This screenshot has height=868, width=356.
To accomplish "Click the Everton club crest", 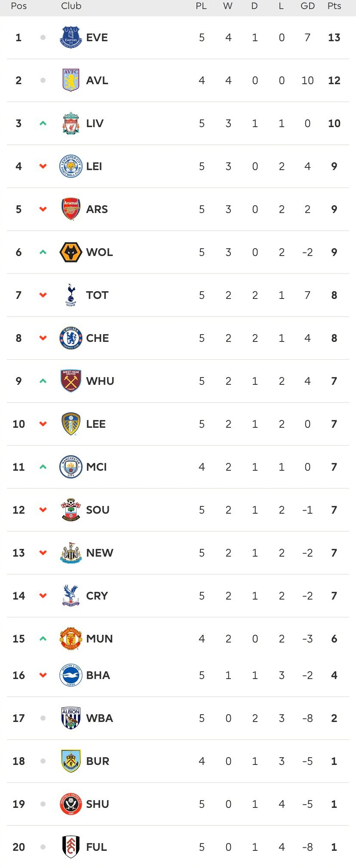I will click(71, 37).
